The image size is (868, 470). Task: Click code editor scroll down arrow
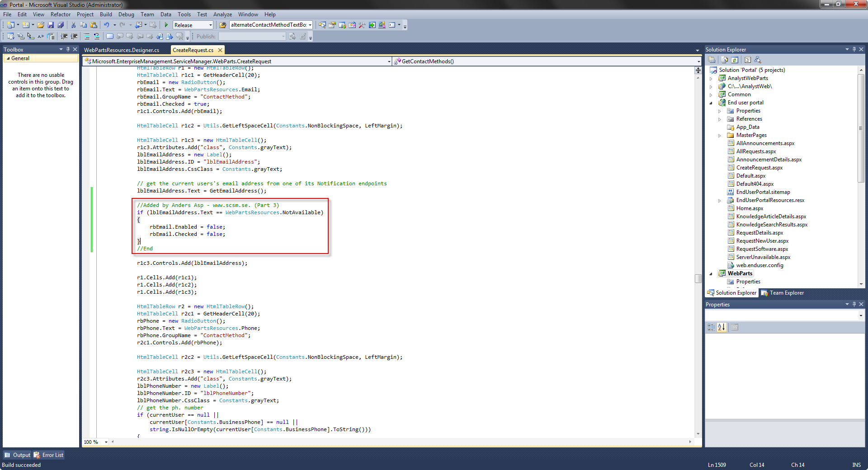tap(698, 434)
